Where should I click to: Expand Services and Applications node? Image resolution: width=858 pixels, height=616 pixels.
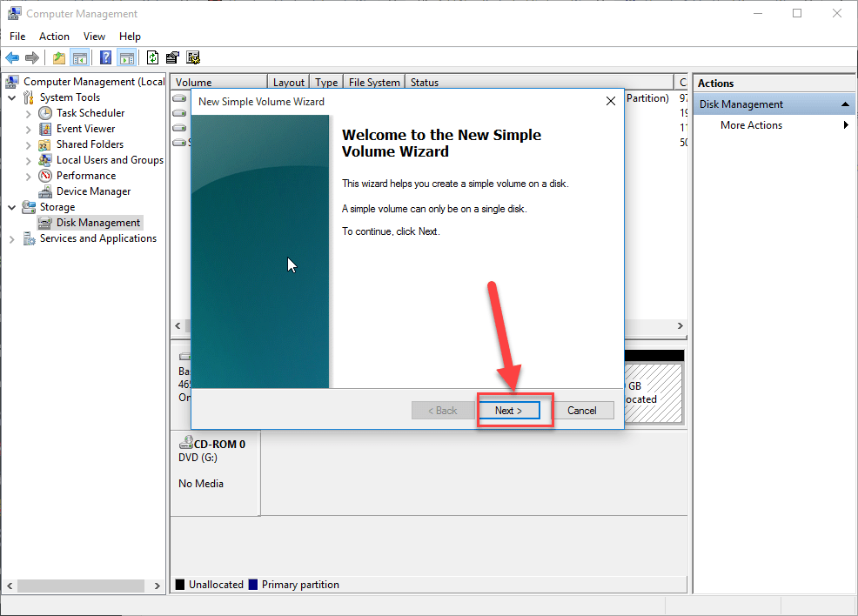12,238
